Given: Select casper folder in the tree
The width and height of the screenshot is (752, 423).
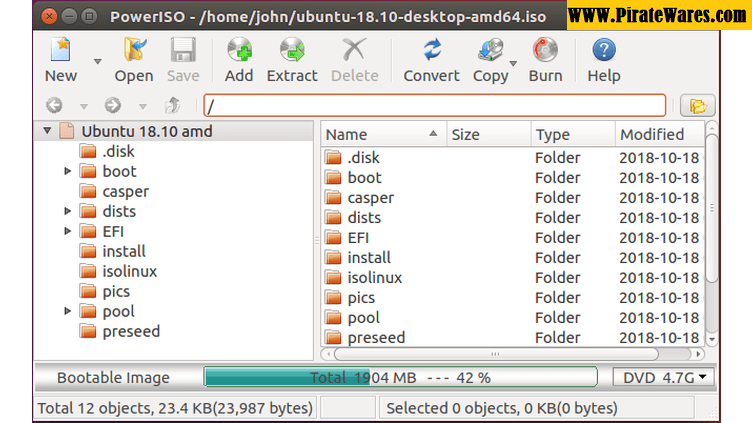Looking at the screenshot, I should click(x=126, y=191).
